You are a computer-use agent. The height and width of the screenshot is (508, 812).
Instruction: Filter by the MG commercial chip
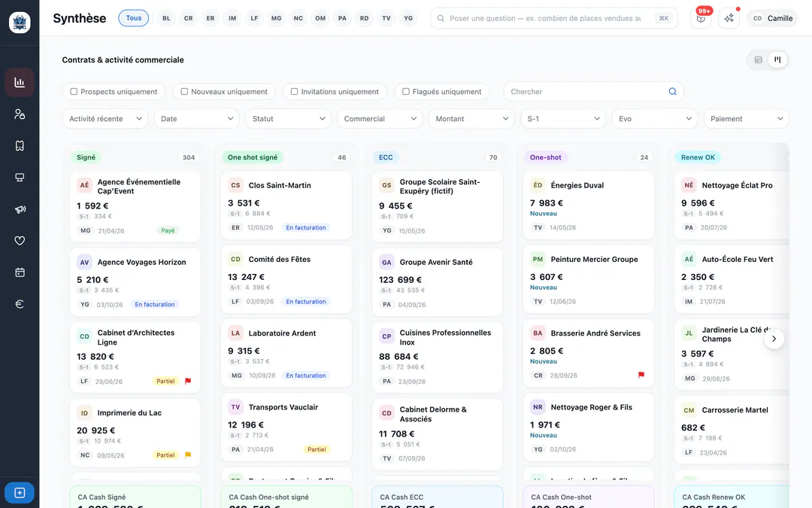click(277, 18)
